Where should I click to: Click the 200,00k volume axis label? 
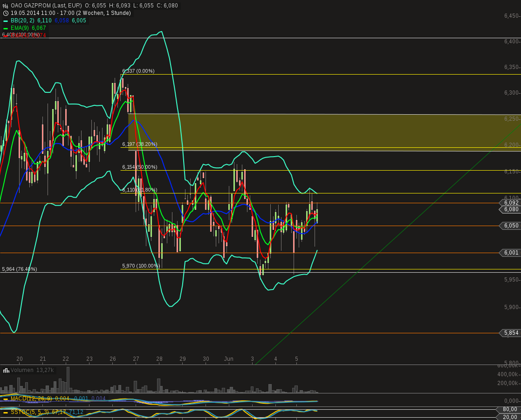(x=508, y=383)
